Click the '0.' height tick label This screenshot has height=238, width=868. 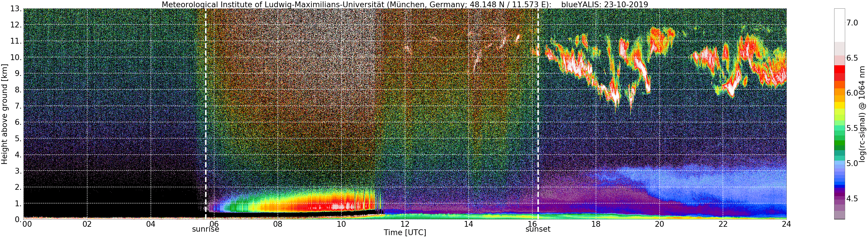[x=18, y=219]
